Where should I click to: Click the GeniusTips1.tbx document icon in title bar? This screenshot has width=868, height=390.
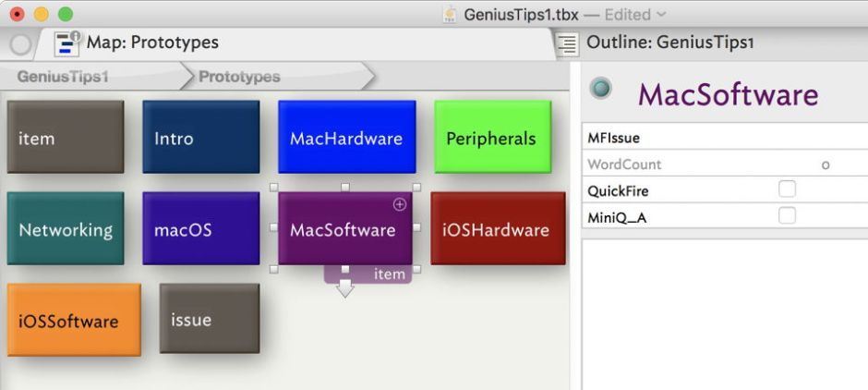450,14
